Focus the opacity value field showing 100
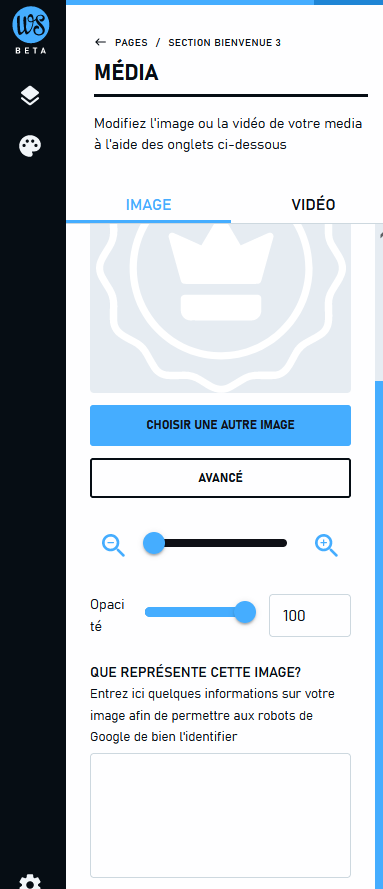 point(310,616)
